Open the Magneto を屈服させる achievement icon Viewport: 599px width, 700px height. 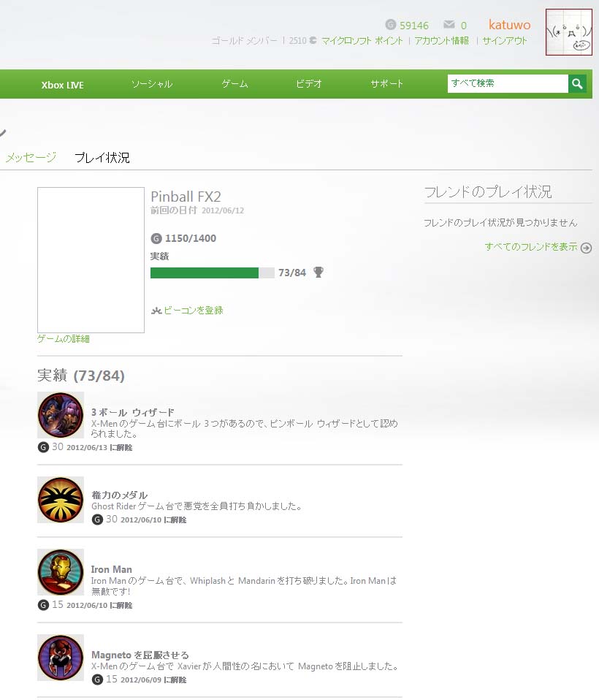click(x=61, y=658)
